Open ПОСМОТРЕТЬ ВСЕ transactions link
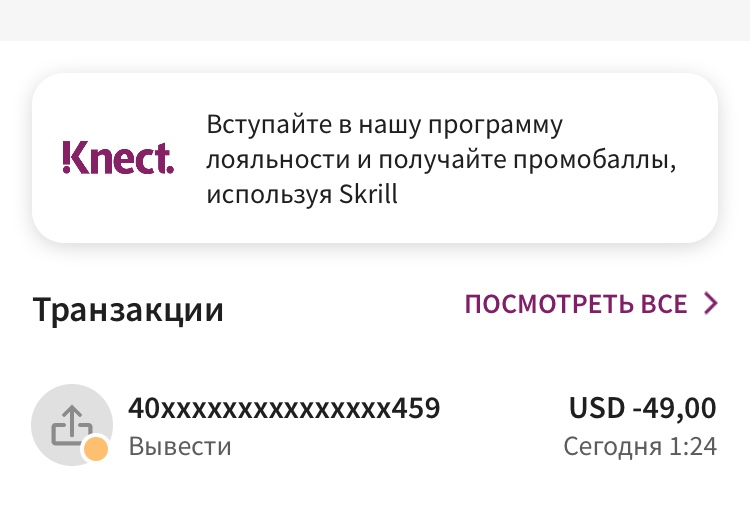 click(591, 304)
